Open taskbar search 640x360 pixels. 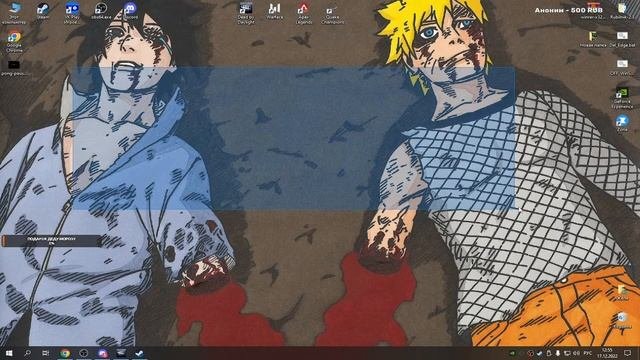pos(27,353)
